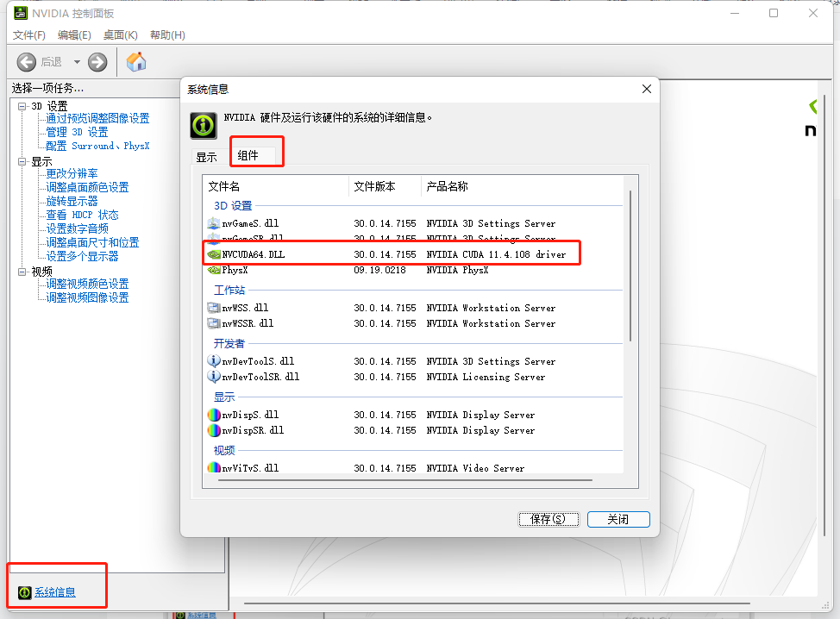Click the 工作站 group header

point(229,291)
